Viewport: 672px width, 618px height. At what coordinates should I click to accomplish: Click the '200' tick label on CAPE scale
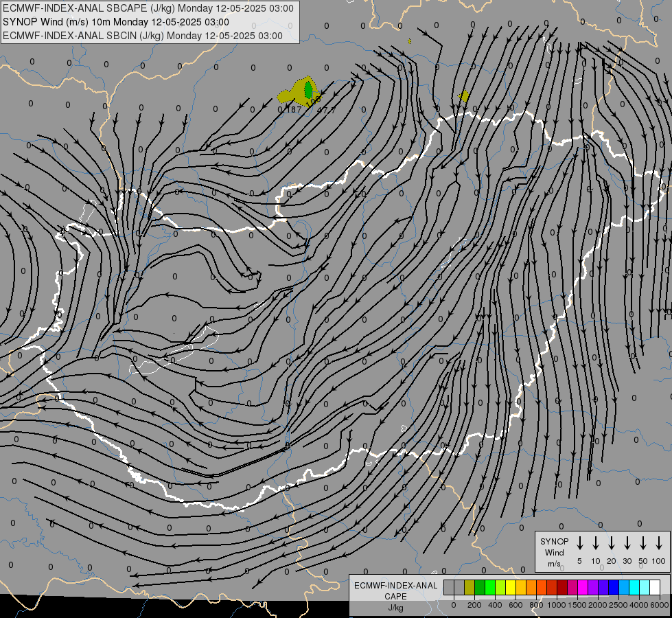click(x=474, y=605)
